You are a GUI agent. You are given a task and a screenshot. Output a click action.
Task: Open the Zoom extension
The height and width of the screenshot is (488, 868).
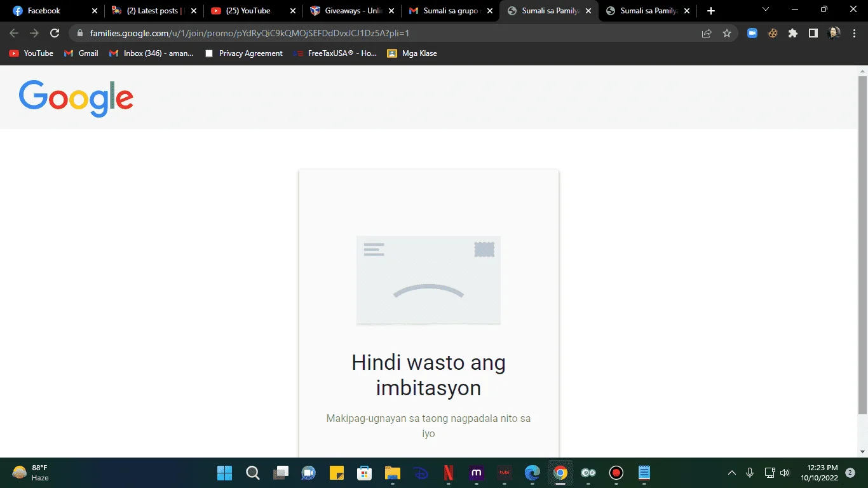(752, 33)
